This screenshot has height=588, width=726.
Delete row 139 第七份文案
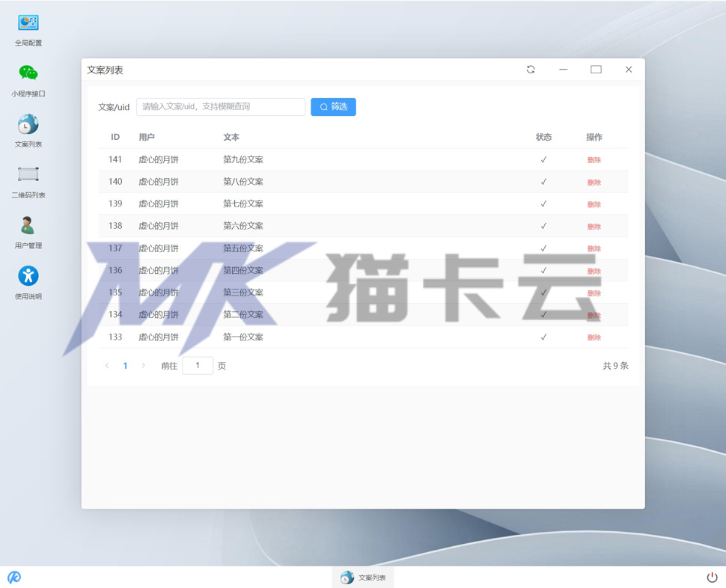594,204
